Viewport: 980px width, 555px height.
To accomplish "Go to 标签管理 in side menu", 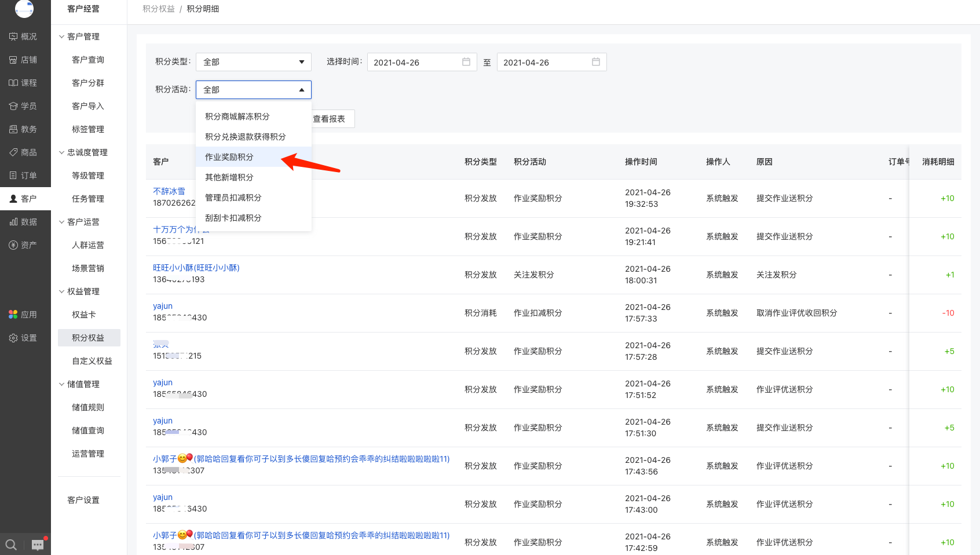I will point(88,129).
